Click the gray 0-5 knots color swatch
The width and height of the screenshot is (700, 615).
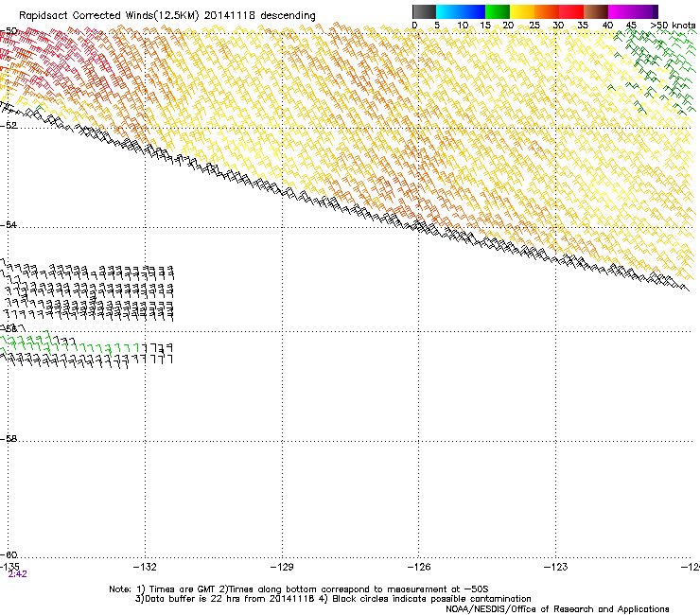(424, 11)
